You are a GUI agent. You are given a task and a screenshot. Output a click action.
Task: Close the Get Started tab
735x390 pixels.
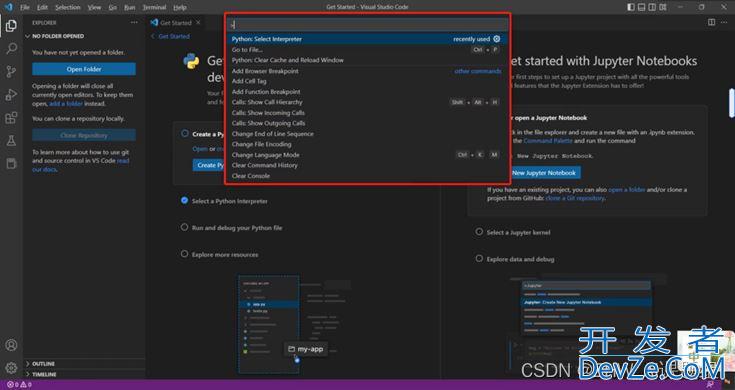[198, 22]
